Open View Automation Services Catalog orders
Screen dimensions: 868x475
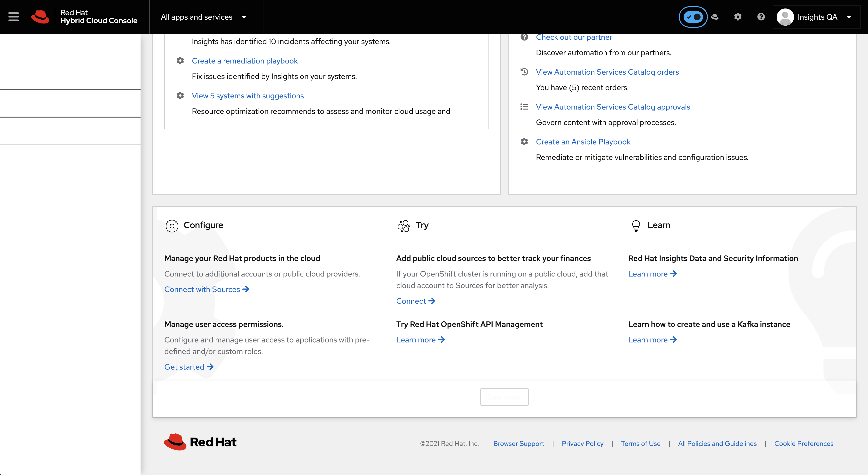(x=607, y=72)
